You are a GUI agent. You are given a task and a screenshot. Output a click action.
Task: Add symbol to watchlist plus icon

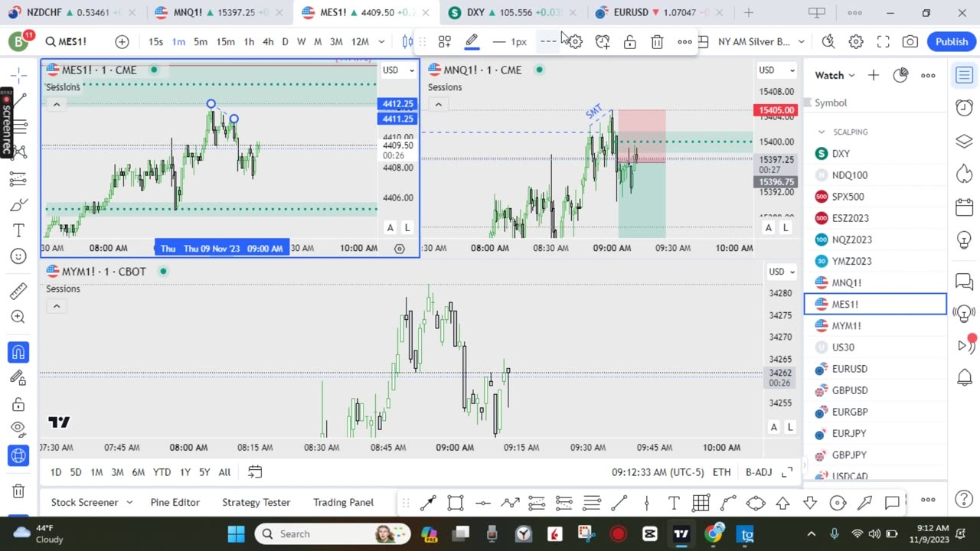point(874,75)
